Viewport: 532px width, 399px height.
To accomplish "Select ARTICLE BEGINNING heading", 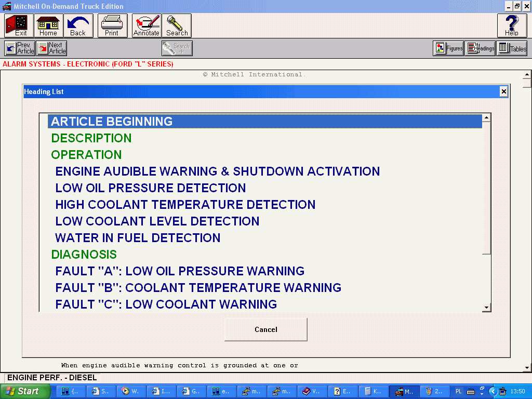I will click(264, 122).
